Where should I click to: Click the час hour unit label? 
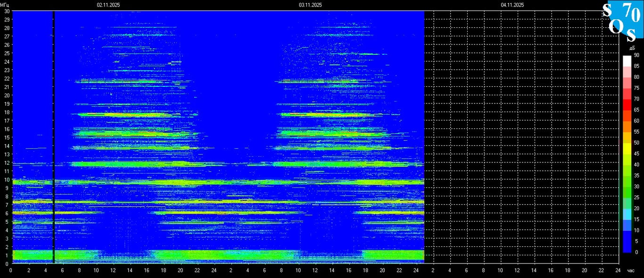(x=631, y=270)
